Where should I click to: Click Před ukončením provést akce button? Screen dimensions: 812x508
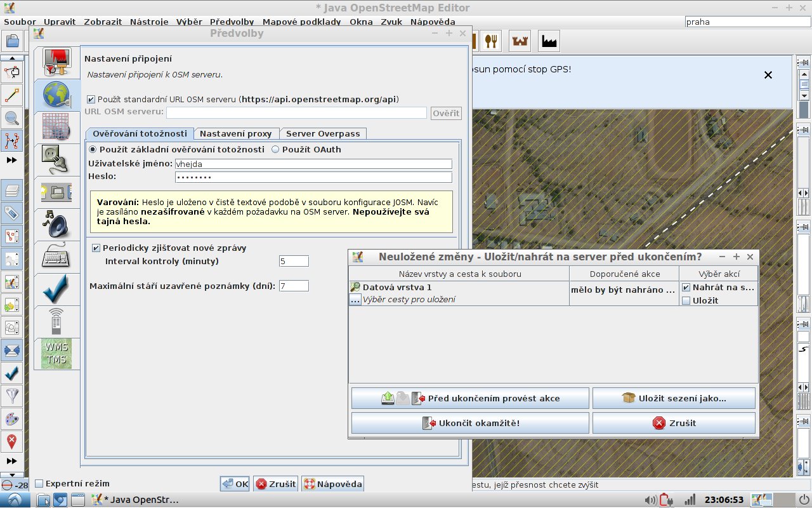coord(470,399)
